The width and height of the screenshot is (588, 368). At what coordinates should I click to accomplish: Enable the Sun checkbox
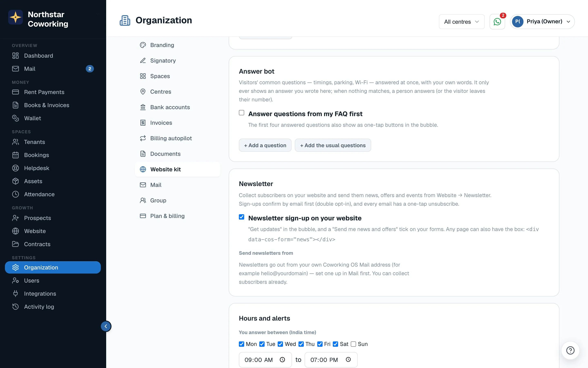click(x=354, y=344)
